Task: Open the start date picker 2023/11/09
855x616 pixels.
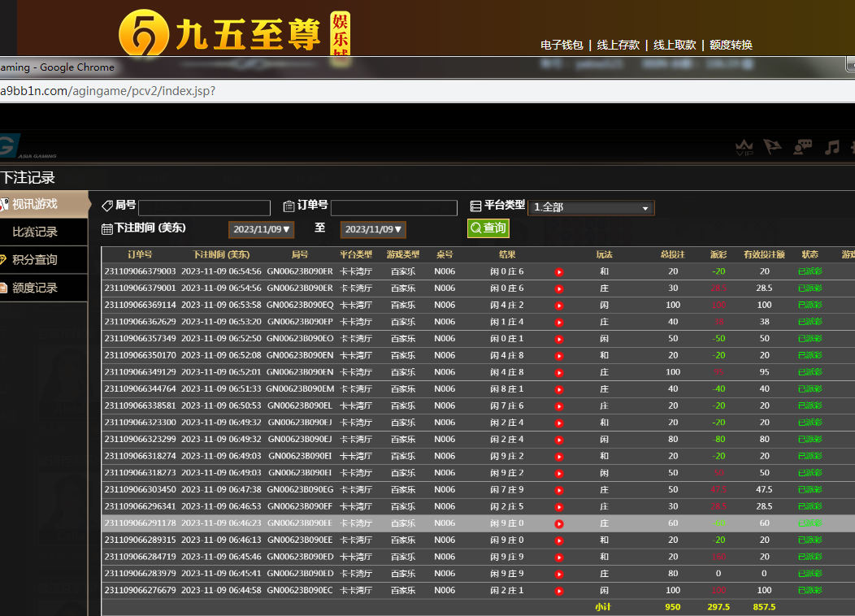Action: (261, 229)
